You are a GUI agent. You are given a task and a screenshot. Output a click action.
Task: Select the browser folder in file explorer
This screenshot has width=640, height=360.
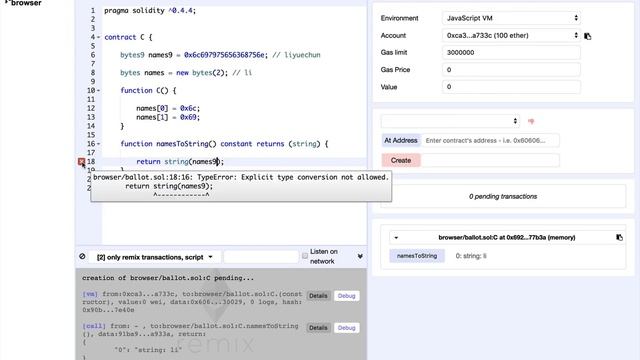tap(26, 3)
